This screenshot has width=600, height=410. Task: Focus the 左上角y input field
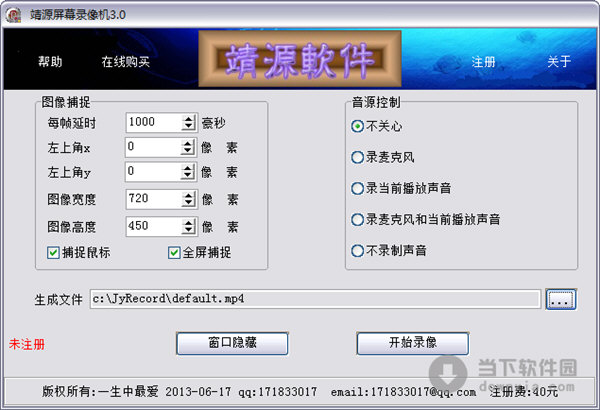pos(152,172)
